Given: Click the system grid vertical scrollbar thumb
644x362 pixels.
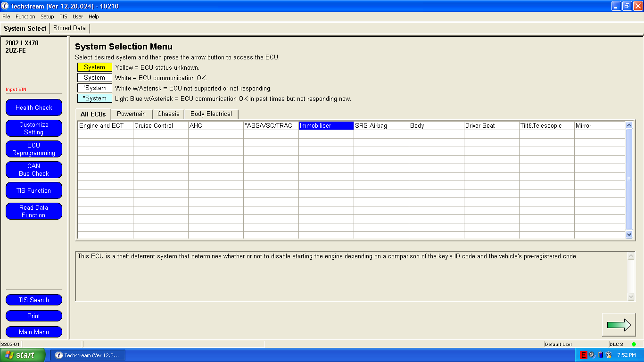Looking at the screenshot, I should pos(629,180).
